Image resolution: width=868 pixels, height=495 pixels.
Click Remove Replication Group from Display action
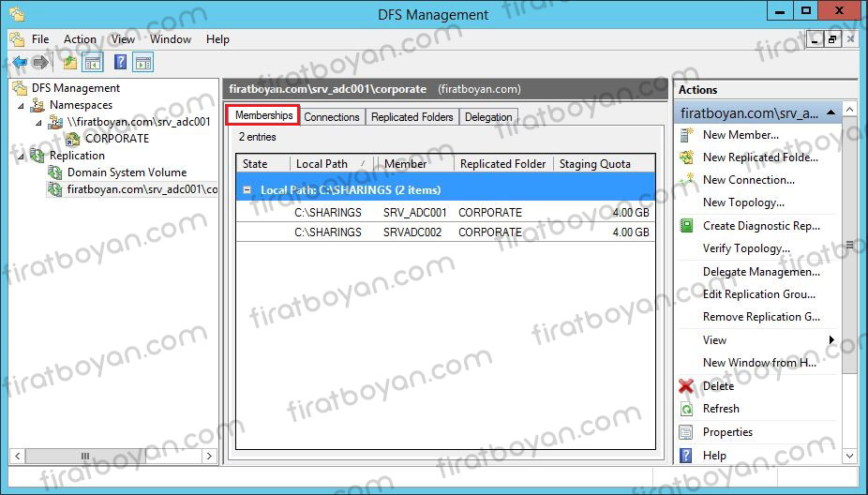pyautogui.click(x=761, y=317)
